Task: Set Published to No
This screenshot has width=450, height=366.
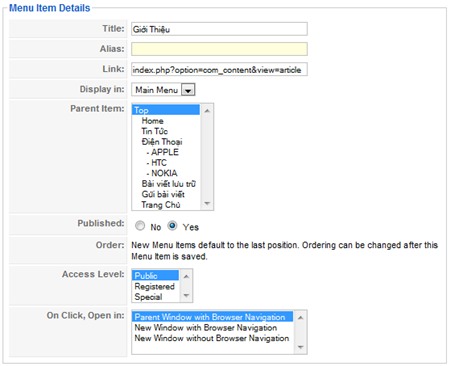Action: 140,226
